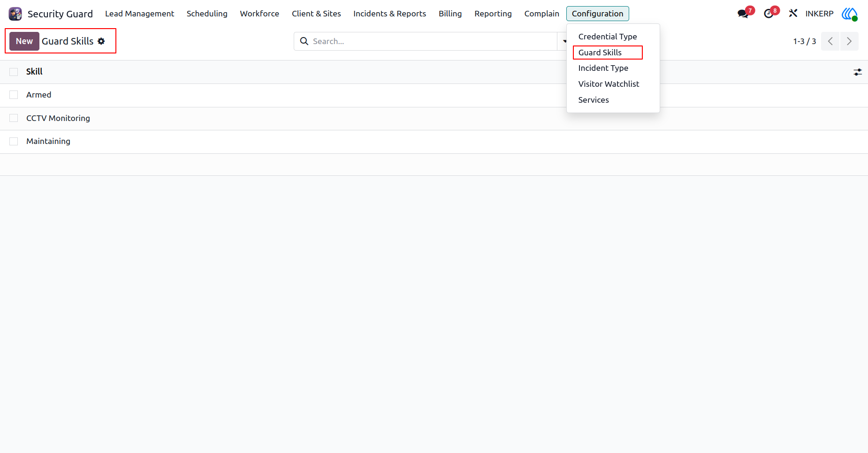The image size is (868, 453).
Task: Check the Maintaining row checkbox
Action: click(14, 141)
